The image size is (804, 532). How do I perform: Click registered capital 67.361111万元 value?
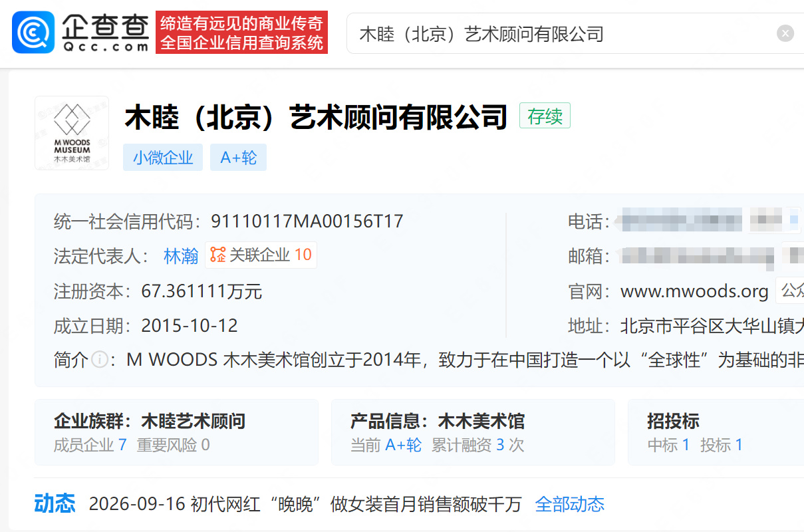pos(201,291)
